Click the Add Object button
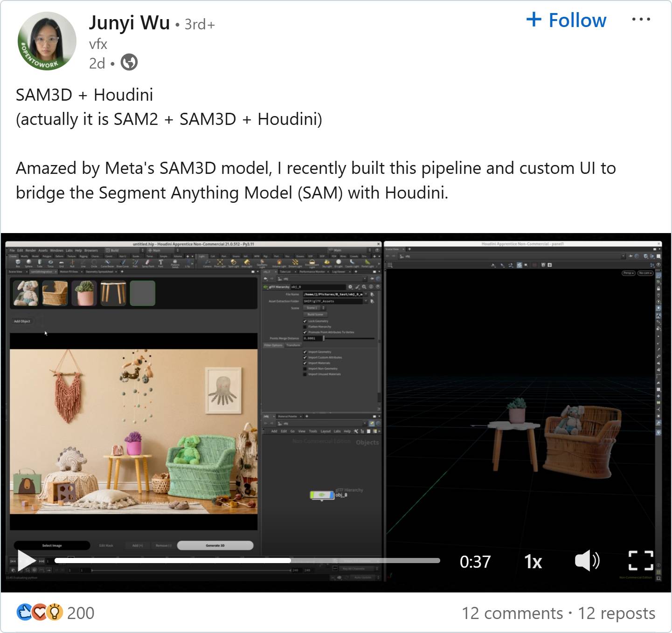 22,321
